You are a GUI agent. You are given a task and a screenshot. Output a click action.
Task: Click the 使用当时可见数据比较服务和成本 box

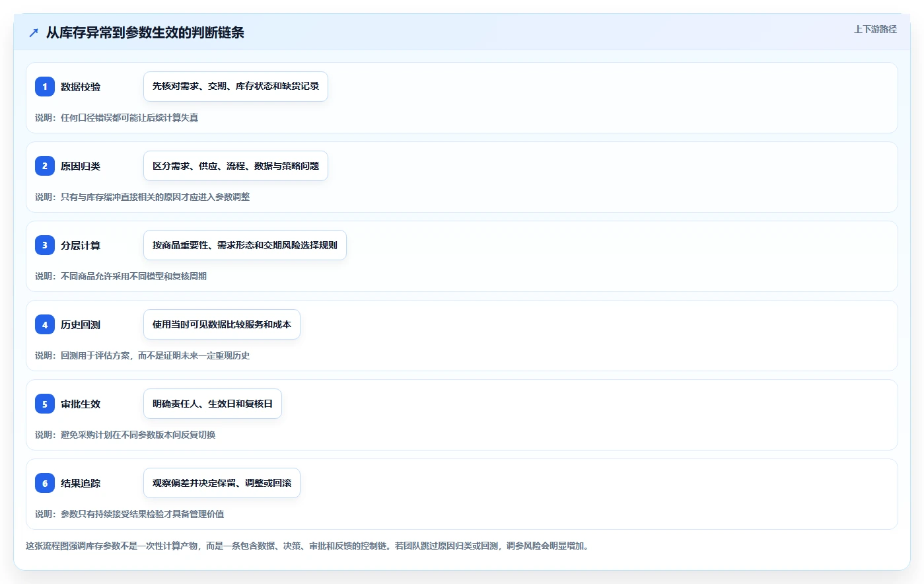pyautogui.click(x=222, y=324)
